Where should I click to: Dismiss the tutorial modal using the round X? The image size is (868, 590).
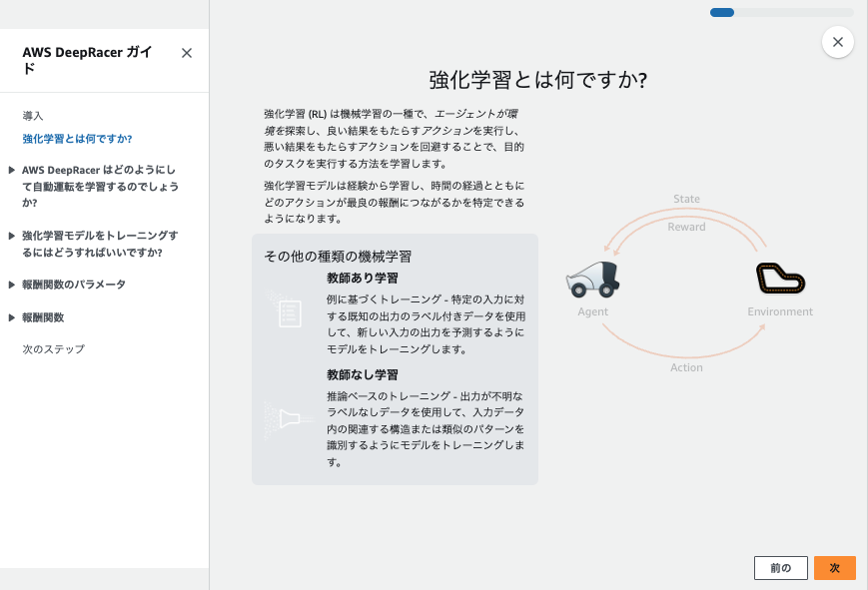837,41
